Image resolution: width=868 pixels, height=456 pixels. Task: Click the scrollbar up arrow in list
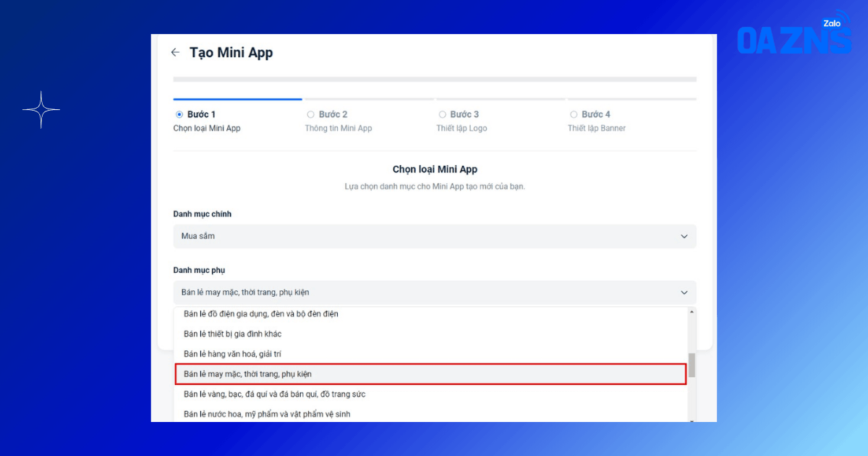(x=692, y=312)
